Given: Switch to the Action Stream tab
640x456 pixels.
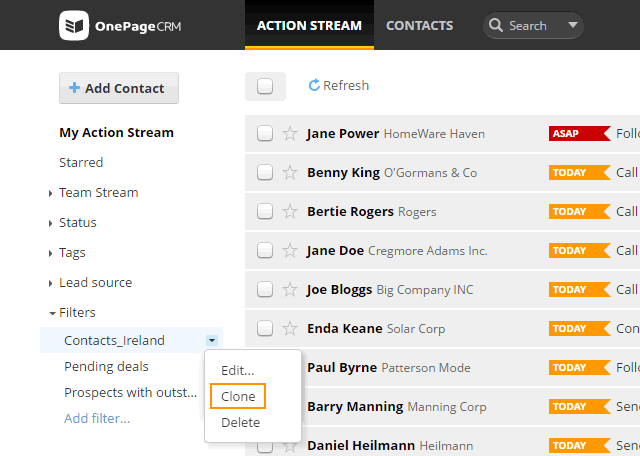Looking at the screenshot, I should pos(309,25).
